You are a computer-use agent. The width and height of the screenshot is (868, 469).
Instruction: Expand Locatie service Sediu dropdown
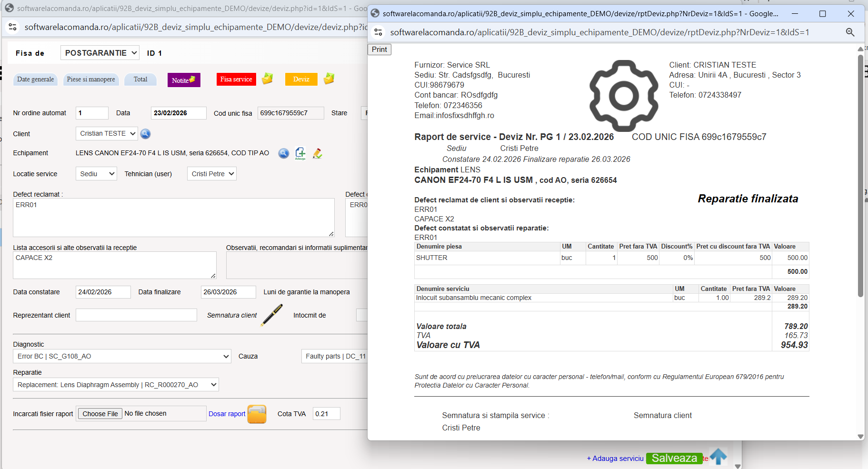pos(96,174)
